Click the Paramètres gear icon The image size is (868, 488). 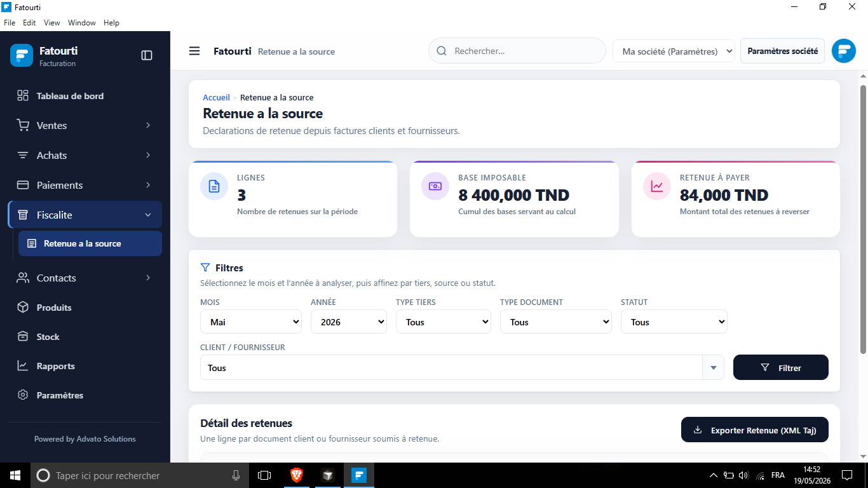pos(23,395)
